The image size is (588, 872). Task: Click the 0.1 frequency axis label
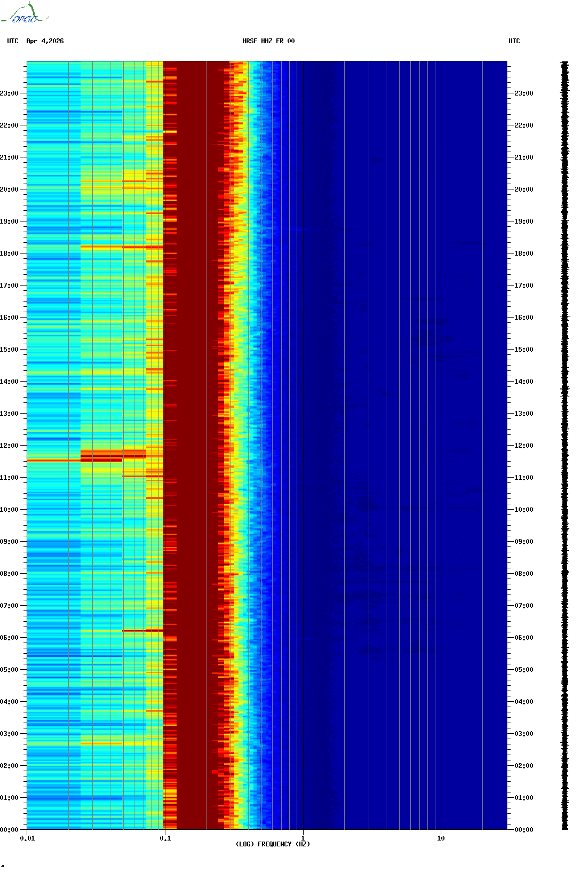[165, 838]
